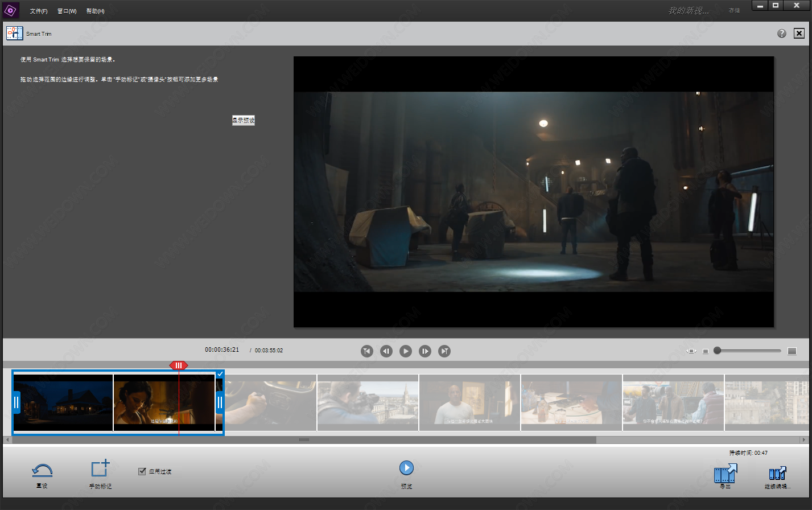
Task: Open the 帮助(H) menu
Action: [96, 11]
